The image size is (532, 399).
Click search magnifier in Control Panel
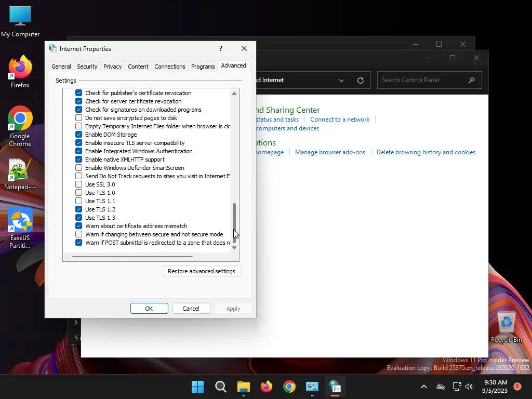click(471, 80)
